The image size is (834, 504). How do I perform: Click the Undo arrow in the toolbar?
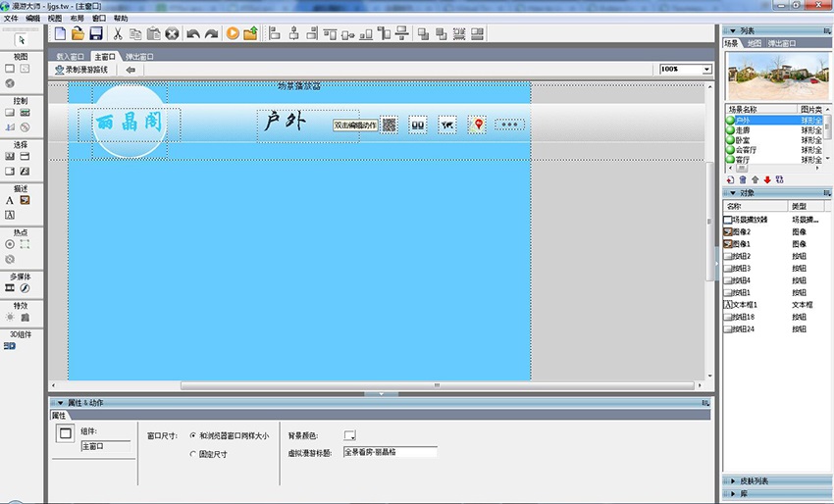point(193,33)
